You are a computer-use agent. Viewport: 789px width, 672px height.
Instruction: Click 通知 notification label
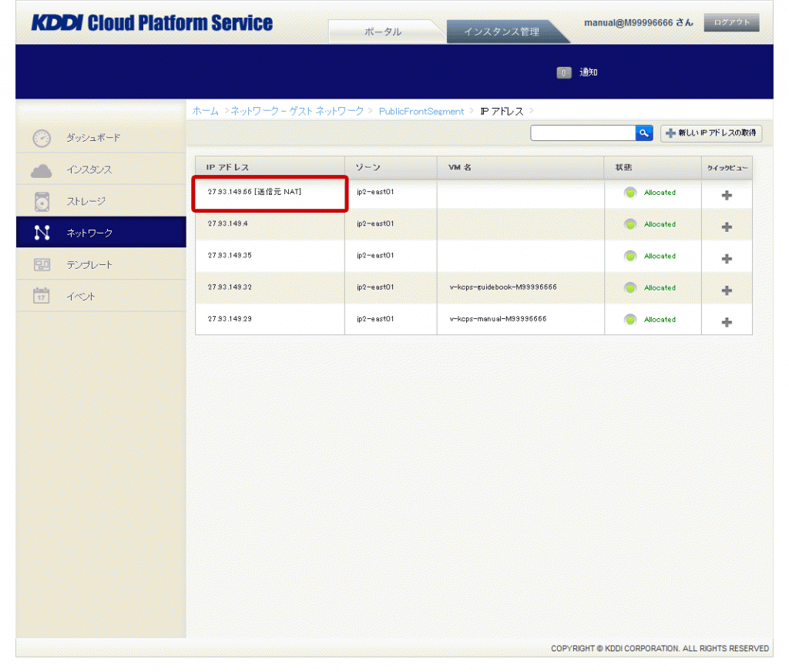click(x=588, y=72)
